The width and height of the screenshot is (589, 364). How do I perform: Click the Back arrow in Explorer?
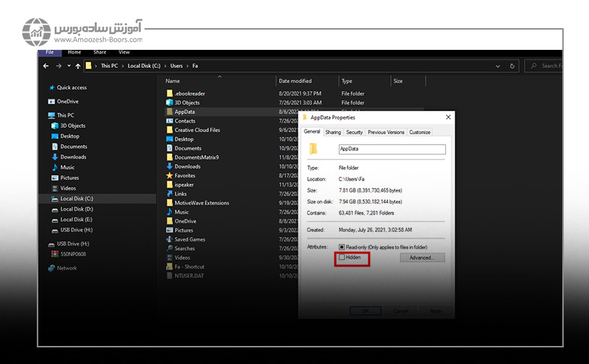pyautogui.click(x=46, y=66)
